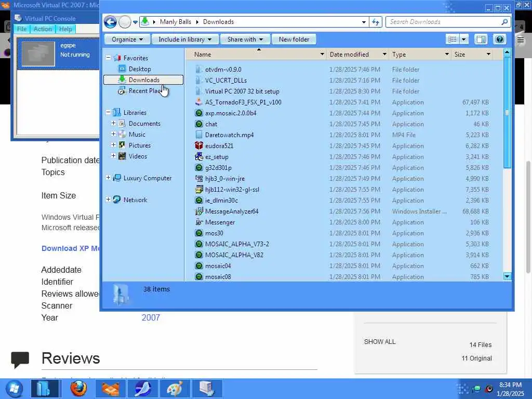Open the address bar history dropdown
This screenshot has width=532, height=399.
click(x=364, y=22)
